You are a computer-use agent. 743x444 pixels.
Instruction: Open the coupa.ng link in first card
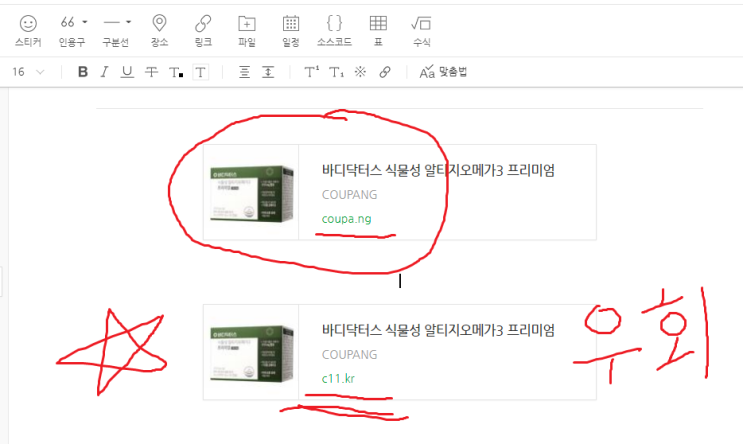(346, 219)
